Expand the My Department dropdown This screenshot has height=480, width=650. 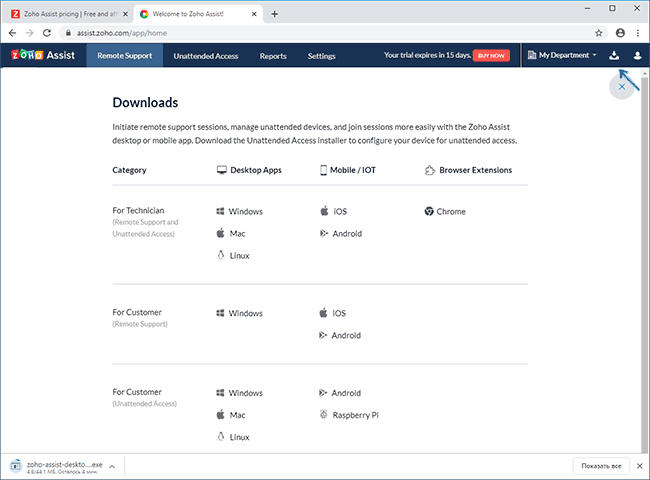pyautogui.click(x=562, y=56)
